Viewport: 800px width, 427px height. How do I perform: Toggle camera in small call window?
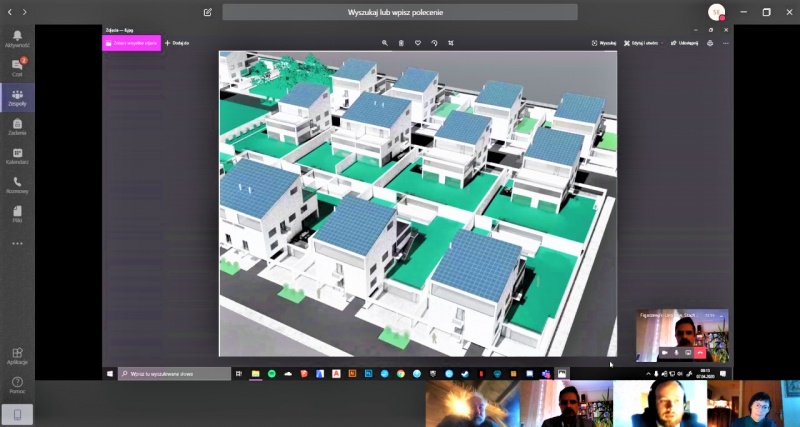click(664, 352)
